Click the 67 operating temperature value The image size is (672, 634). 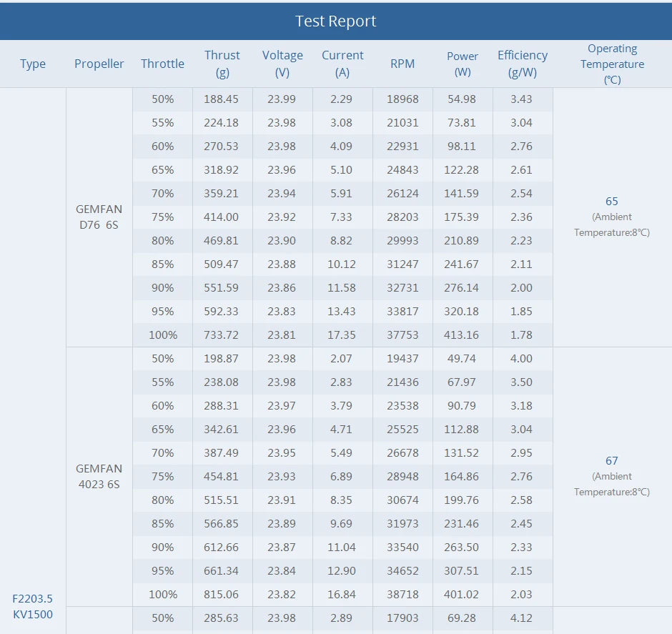tap(612, 460)
